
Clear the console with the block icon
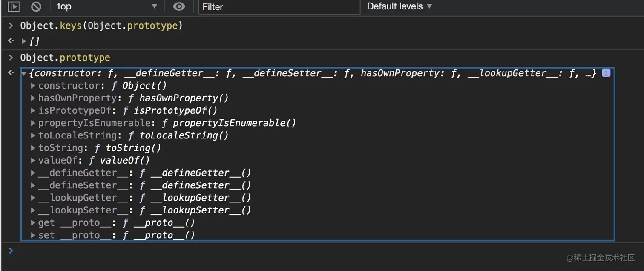(x=36, y=6)
